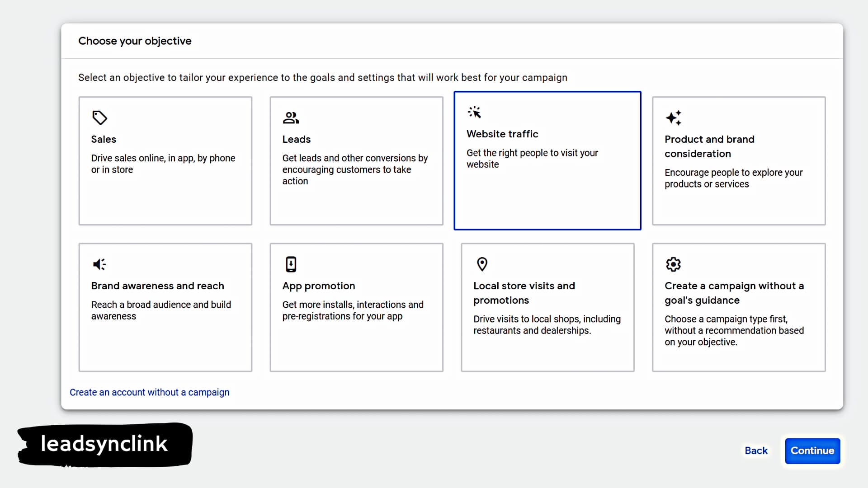Click the people icon on the Leads card
Screen dimensions: 868x488
[291, 118]
